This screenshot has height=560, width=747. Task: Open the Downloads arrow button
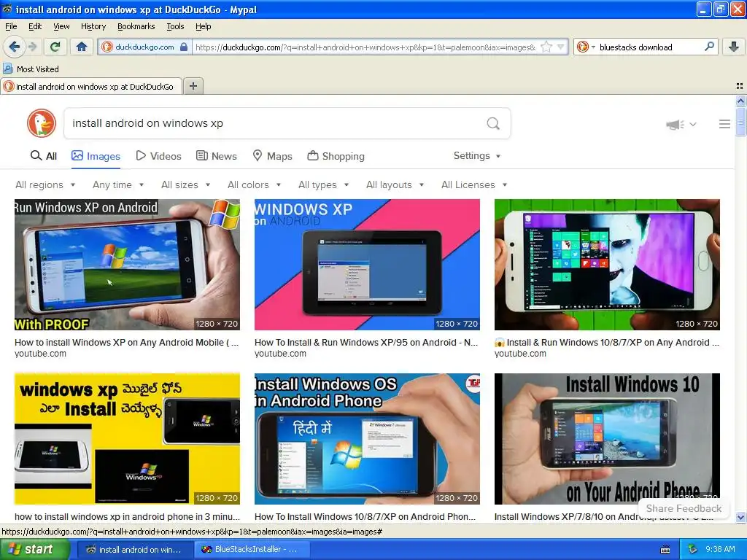pos(734,47)
